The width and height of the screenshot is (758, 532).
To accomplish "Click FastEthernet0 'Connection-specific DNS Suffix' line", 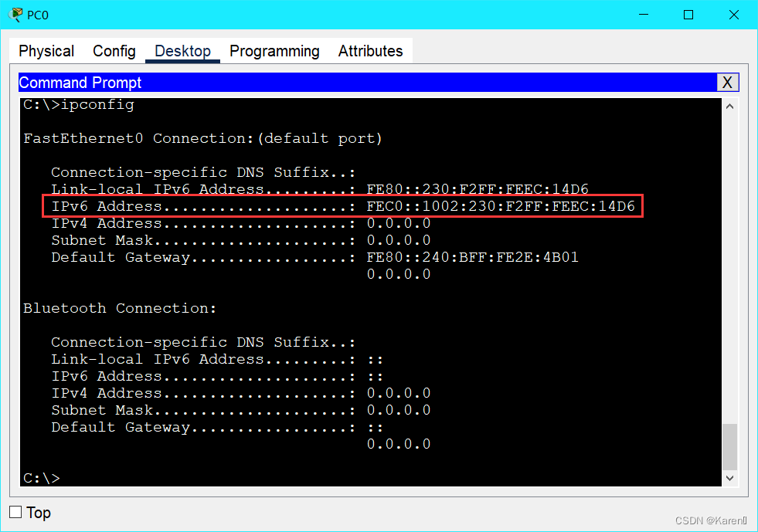I will tap(203, 172).
